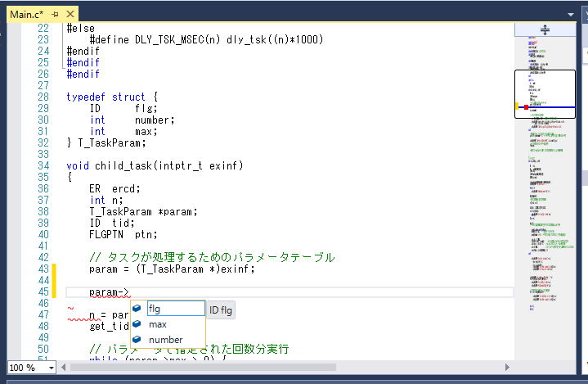Click the field icon beside 'flg'

[x=137, y=309]
